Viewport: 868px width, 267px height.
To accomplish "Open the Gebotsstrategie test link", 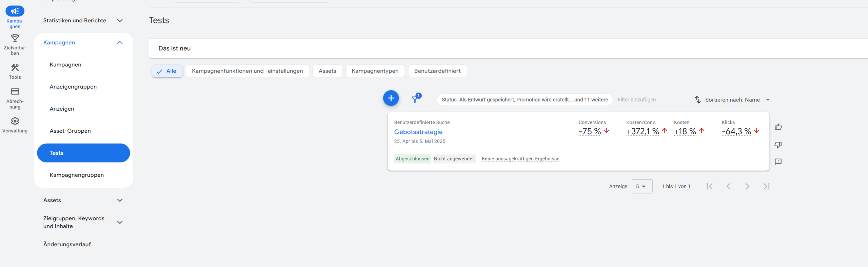I will click(418, 132).
